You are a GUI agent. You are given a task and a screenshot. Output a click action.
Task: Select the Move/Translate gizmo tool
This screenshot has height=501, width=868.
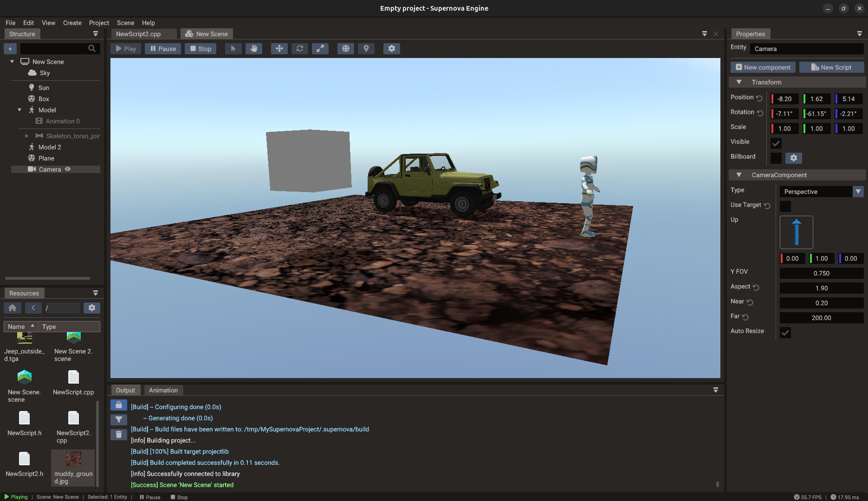coord(279,48)
